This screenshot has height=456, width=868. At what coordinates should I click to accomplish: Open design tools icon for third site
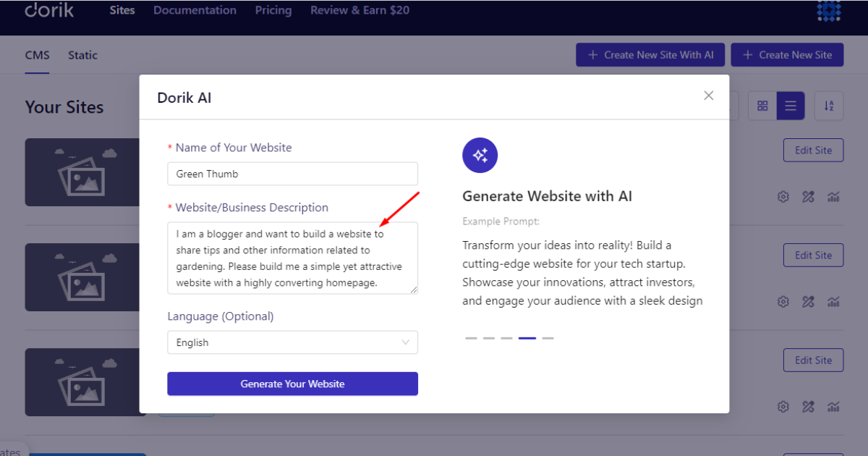click(x=809, y=407)
